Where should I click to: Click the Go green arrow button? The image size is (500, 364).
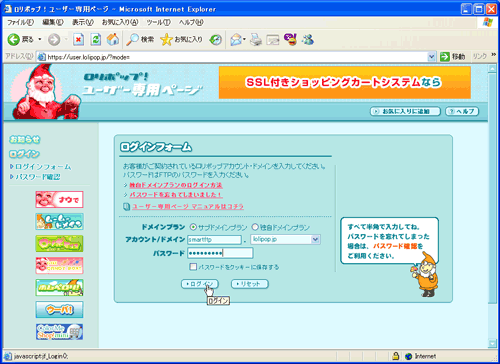tap(445, 57)
